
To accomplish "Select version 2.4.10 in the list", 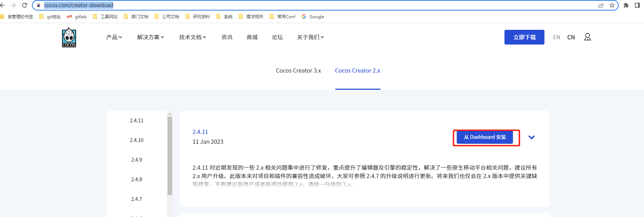I will (136, 140).
